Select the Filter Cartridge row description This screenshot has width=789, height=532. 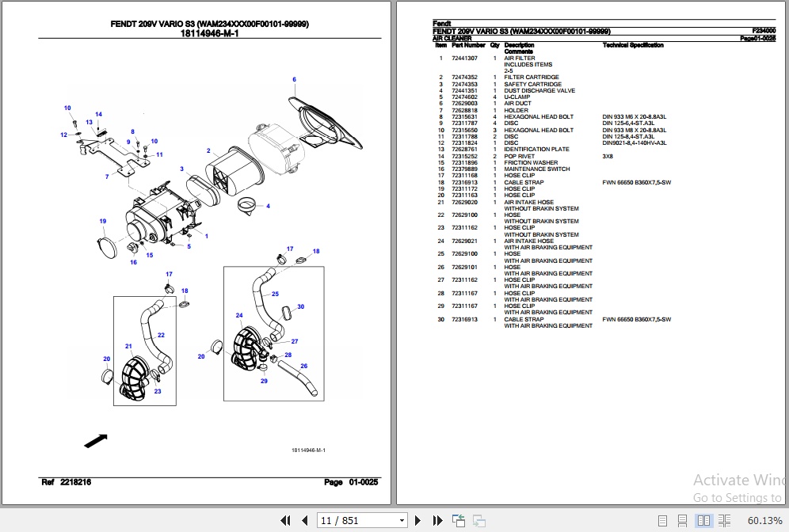532,78
